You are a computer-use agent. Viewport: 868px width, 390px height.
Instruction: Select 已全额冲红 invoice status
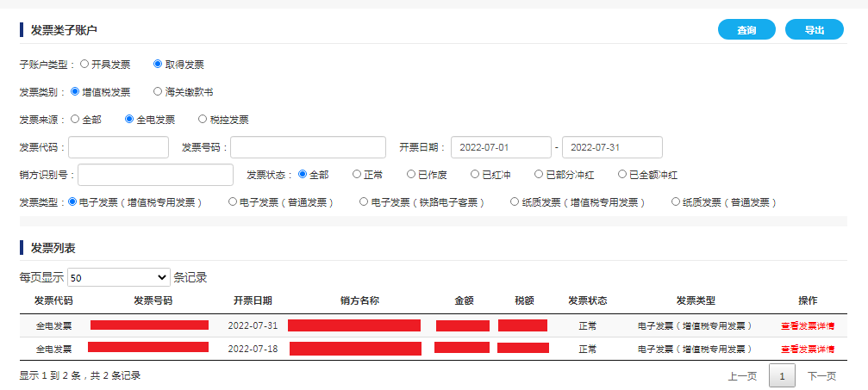coord(622,175)
